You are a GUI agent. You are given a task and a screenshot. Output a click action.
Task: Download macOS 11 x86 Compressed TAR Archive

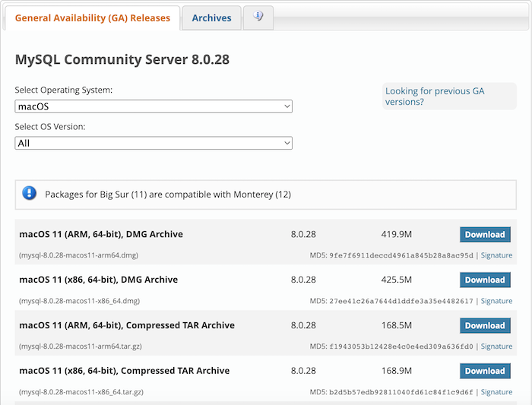tap(485, 371)
